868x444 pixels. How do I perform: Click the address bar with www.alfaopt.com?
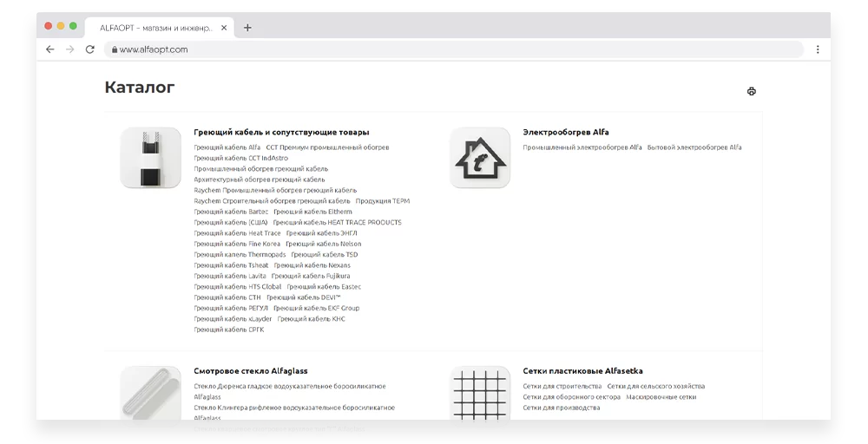pos(434,49)
